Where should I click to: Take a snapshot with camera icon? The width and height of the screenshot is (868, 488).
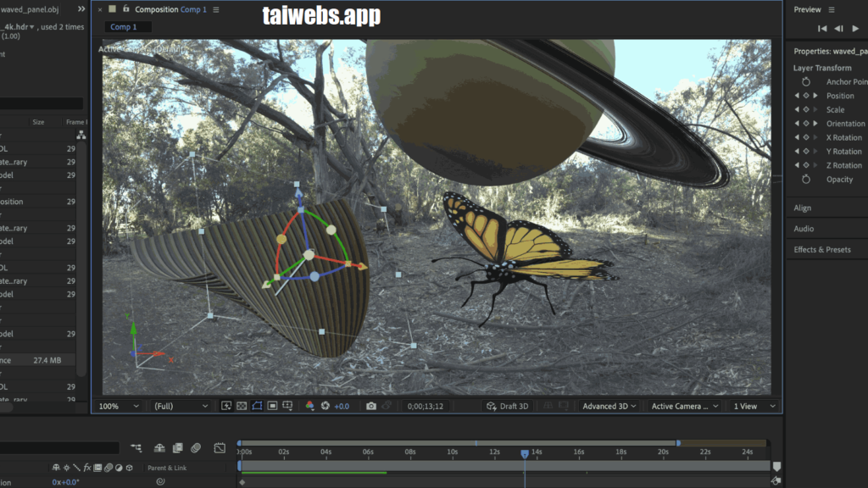pyautogui.click(x=371, y=406)
